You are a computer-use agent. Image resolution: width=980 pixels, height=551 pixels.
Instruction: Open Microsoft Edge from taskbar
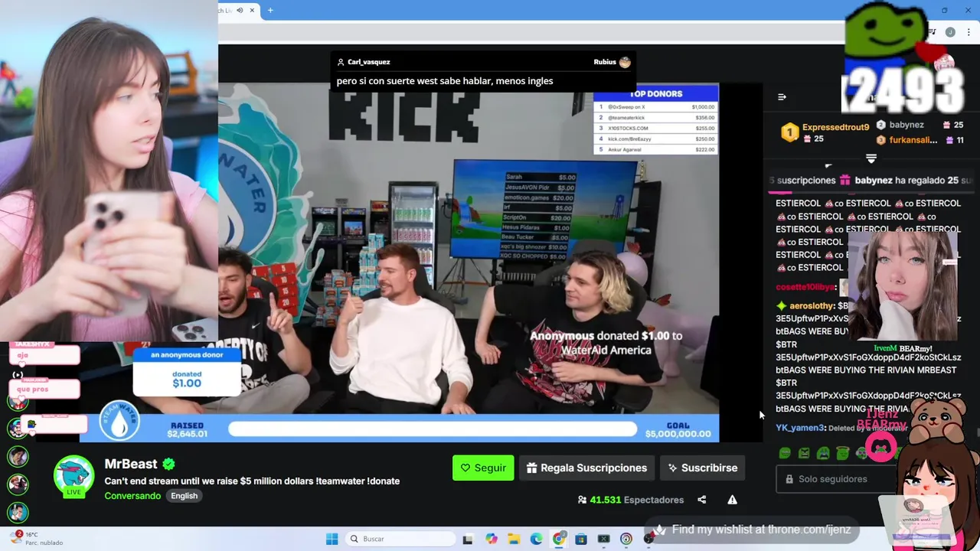click(536, 539)
